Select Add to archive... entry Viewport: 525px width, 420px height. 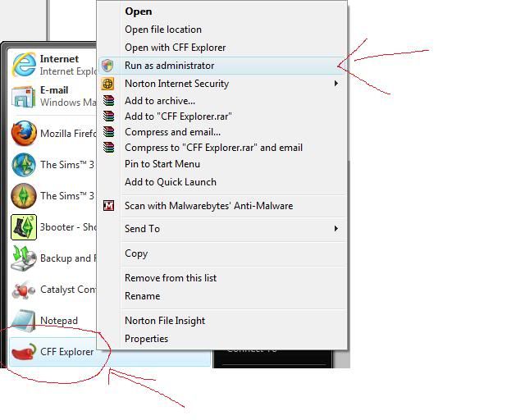pos(160,101)
